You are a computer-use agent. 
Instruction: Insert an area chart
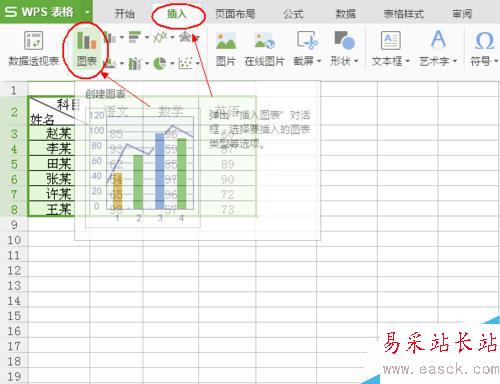click(110, 63)
